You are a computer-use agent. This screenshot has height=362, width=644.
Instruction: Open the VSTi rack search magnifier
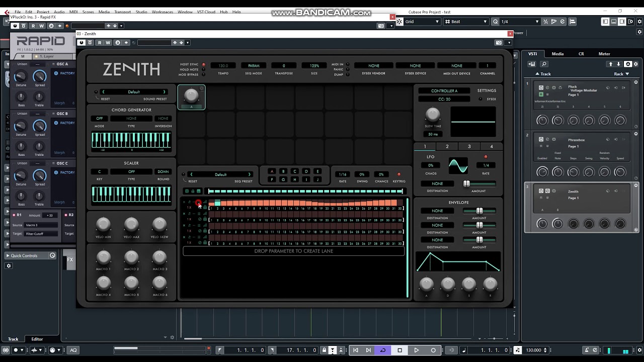(x=544, y=64)
